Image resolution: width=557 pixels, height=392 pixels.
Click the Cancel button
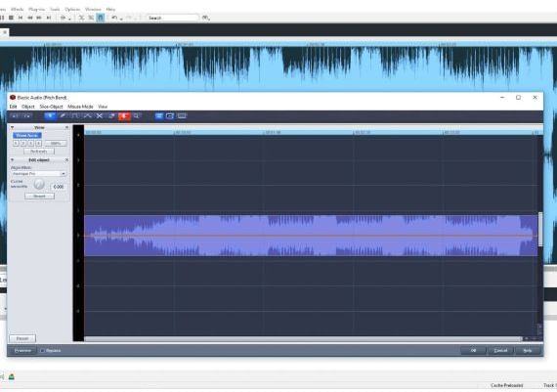[x=500, y=351]
